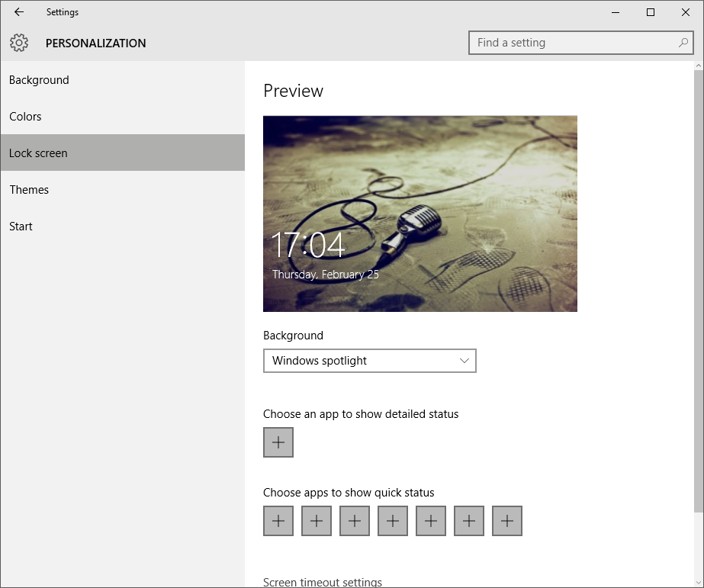704x588 pixels.
Task: Add third quick status app
Action: pos(355,521)
